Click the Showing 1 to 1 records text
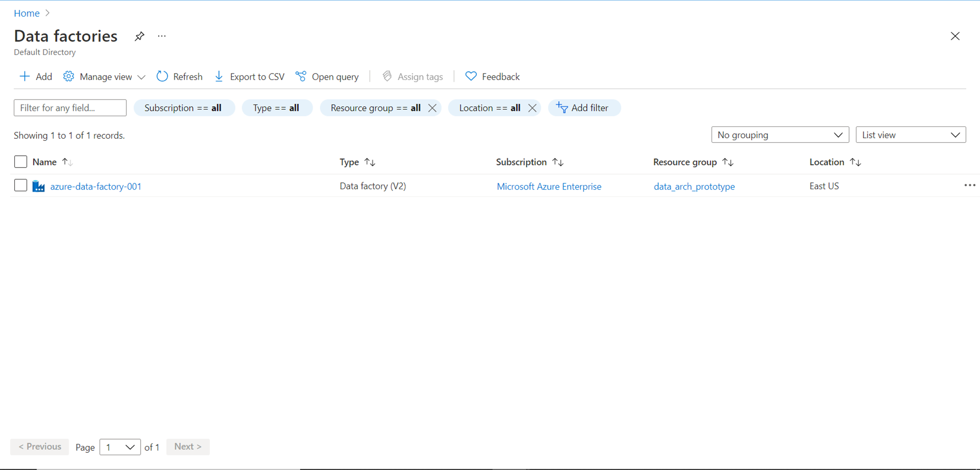Screen dimensions: 980x470 69,135
